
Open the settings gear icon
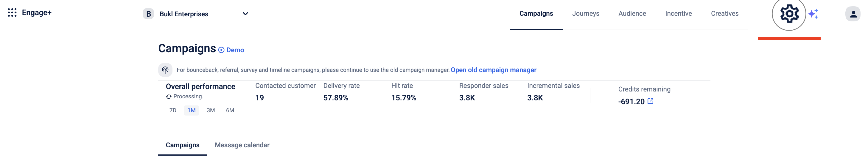click(789, 14)
